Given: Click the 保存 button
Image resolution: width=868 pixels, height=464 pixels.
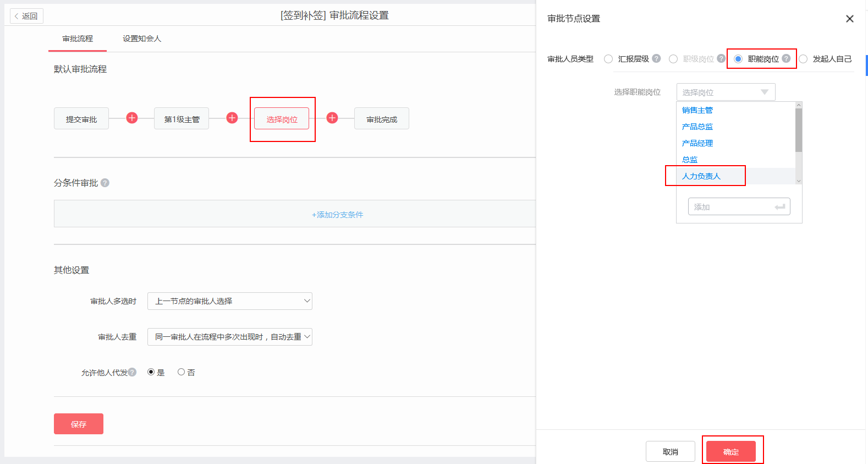Looking at the screenshot, I should [x=79, y=424].
